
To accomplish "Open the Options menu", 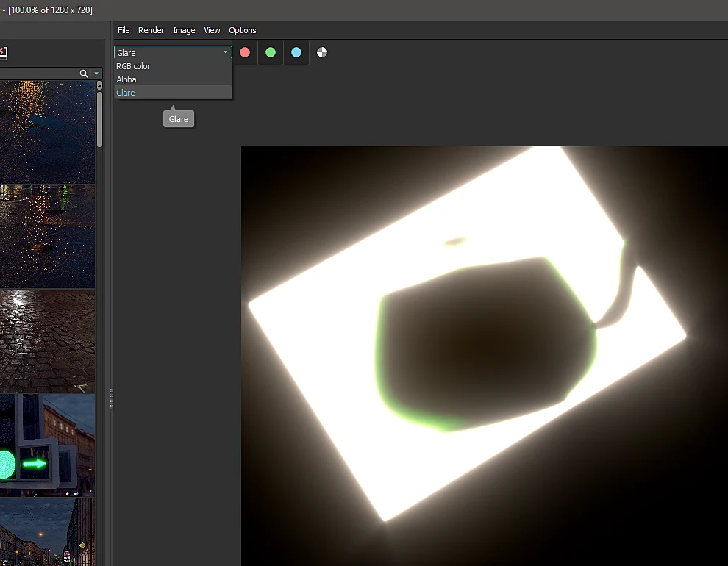I will (243, 30).
